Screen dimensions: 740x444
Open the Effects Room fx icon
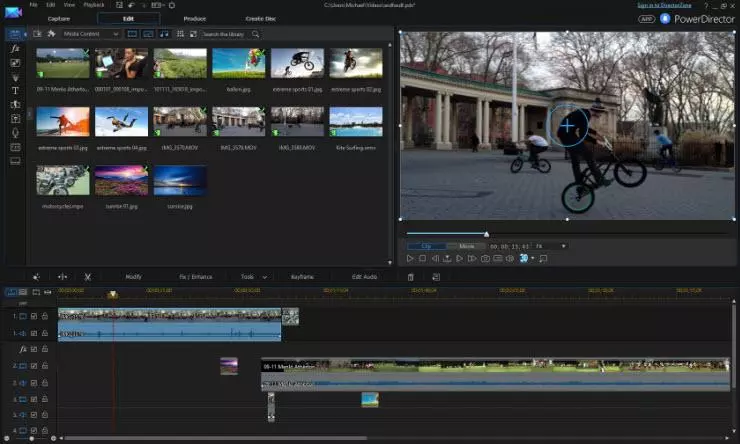tap(15, 48)
